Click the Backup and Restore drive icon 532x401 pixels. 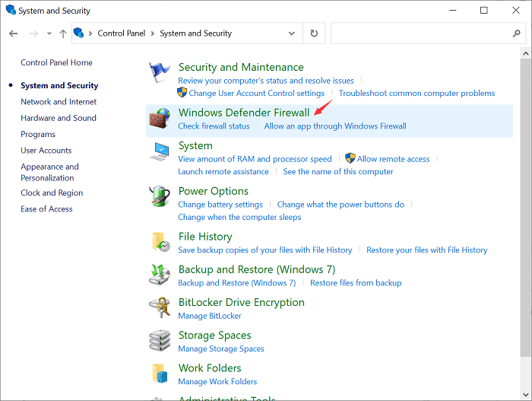pyautogui.click(x=159, y=275)
